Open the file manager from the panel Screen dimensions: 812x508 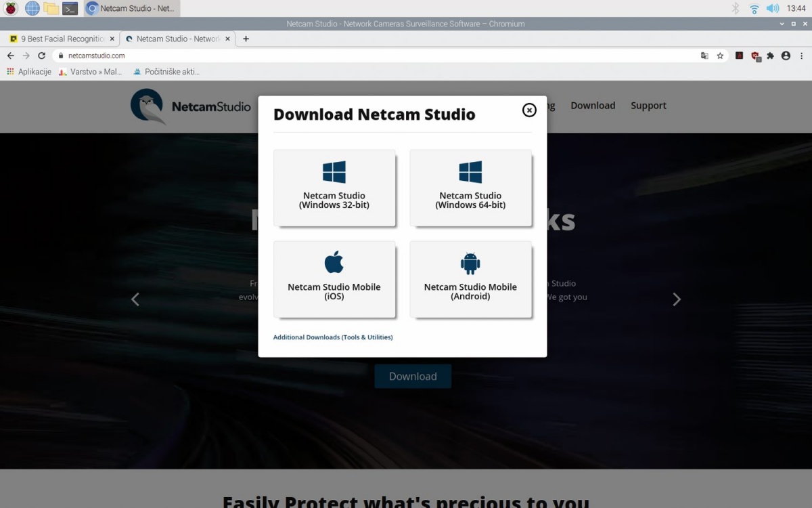coord(51,8)
